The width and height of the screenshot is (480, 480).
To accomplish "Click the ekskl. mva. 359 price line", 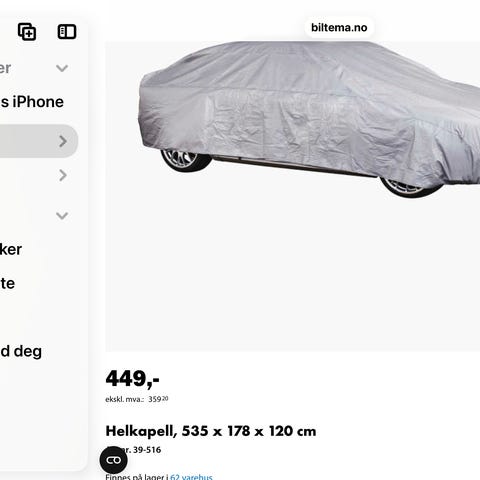I will point(137,399).
